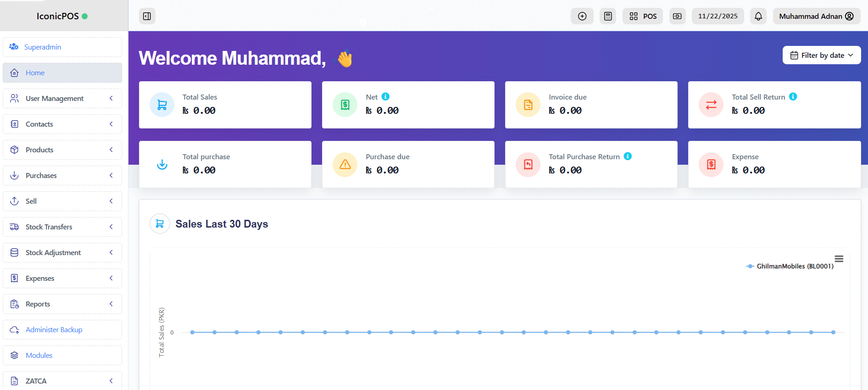
Task: Click the cash register icon near POS
Action: point(677,16)
